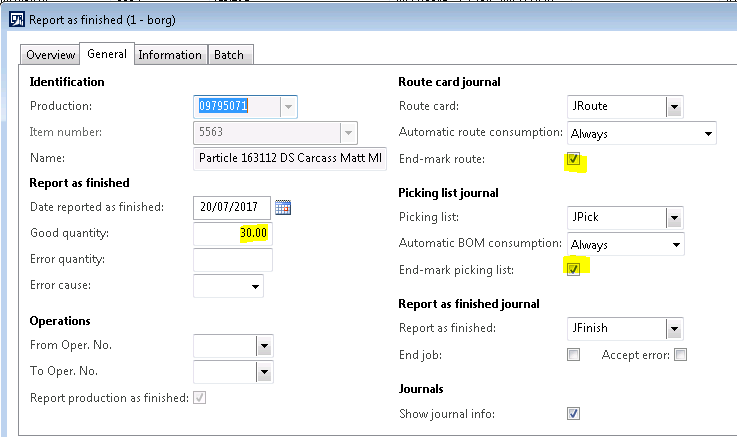Open the Error cause dropdown
Viewport: 737px width, 437px height.
click(x=255, y=287)
